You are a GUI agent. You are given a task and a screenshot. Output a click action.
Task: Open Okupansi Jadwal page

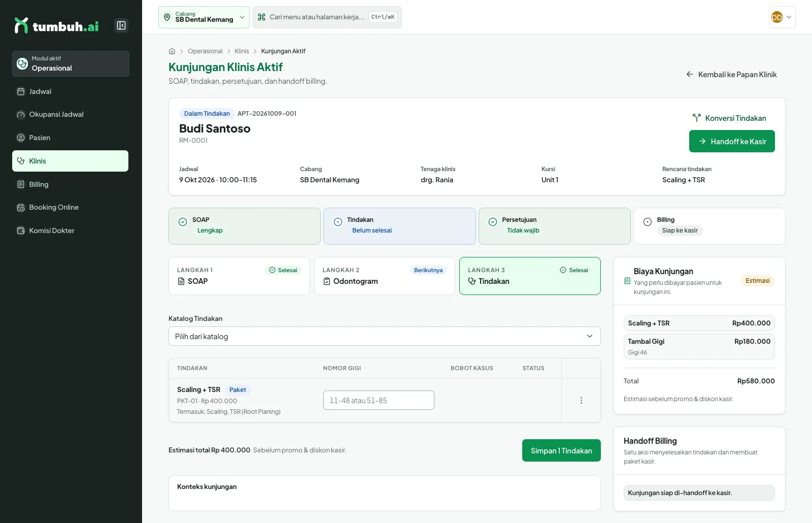(71, 115)
